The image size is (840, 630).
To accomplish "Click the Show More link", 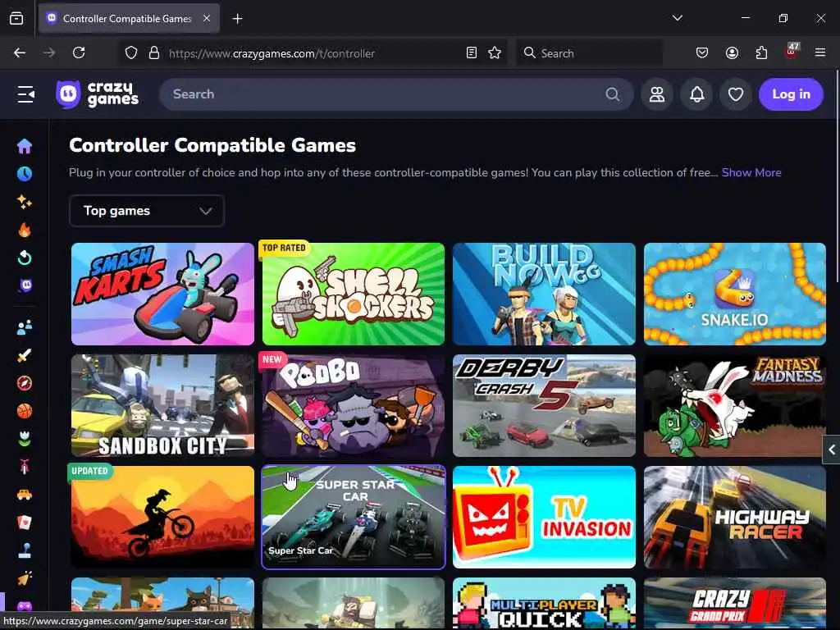I will click(751, 172).
